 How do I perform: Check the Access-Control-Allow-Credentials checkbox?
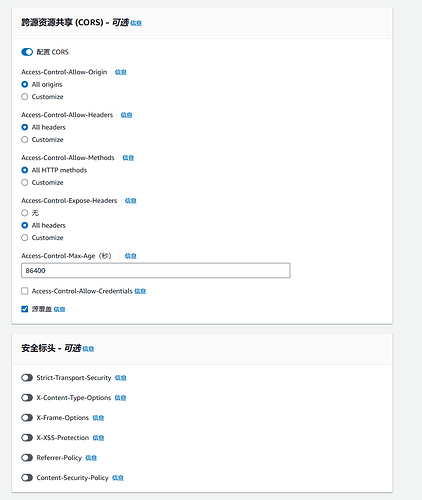click(25, 291)
